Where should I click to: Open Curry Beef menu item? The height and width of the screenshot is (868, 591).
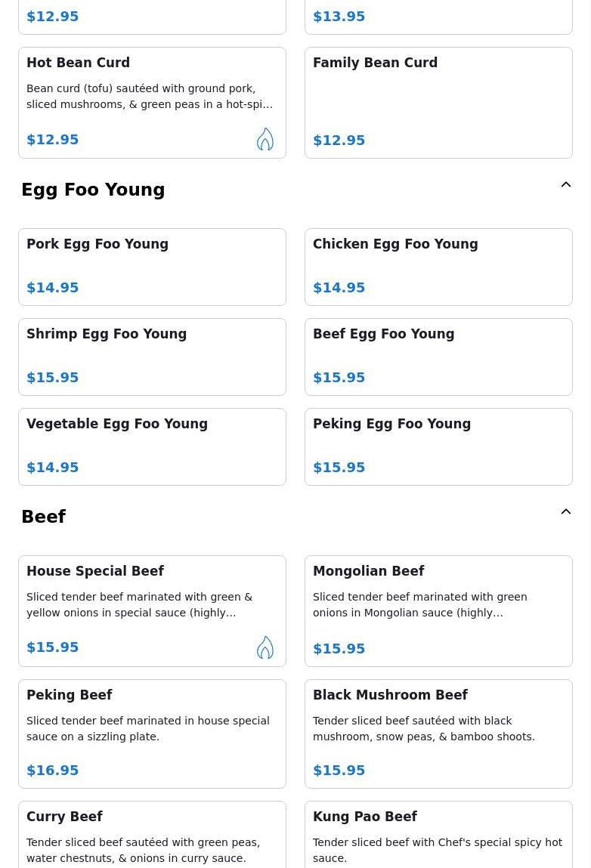[x=152, y=835]
